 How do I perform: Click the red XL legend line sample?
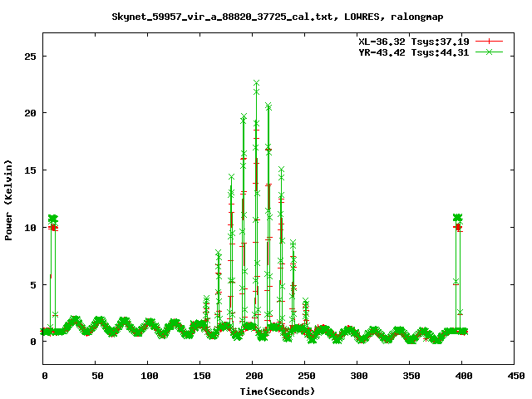pyautogui.click(x=489, y=42)
